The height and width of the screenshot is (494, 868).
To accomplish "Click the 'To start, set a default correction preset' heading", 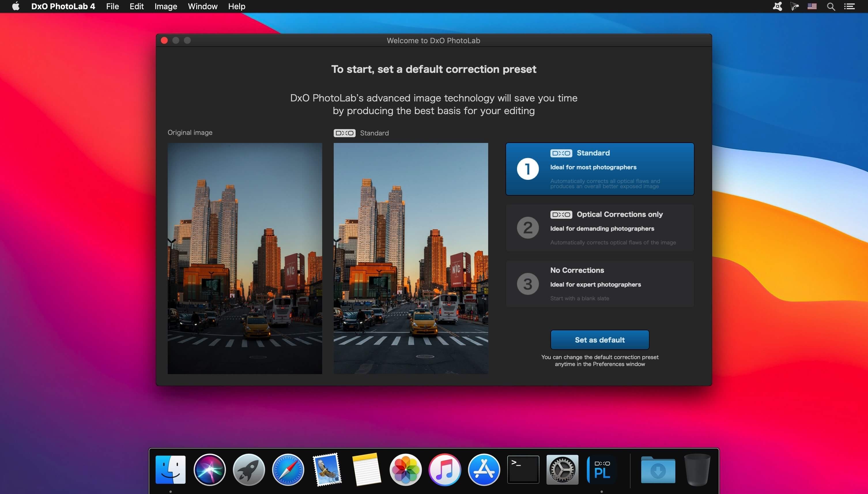I will click(434, 69).
